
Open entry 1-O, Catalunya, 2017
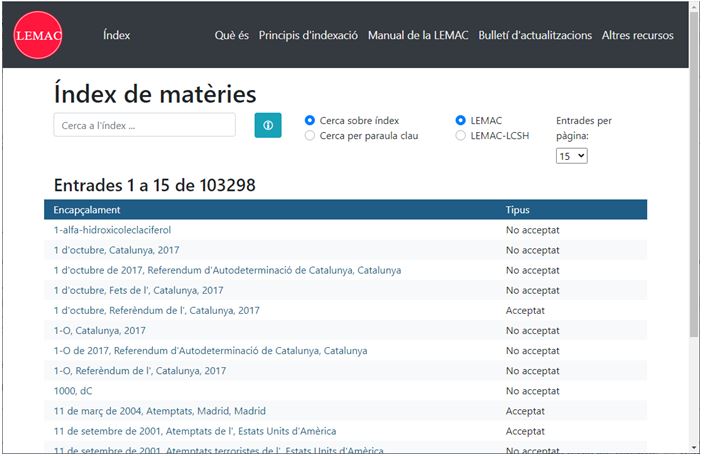(100, 330)
